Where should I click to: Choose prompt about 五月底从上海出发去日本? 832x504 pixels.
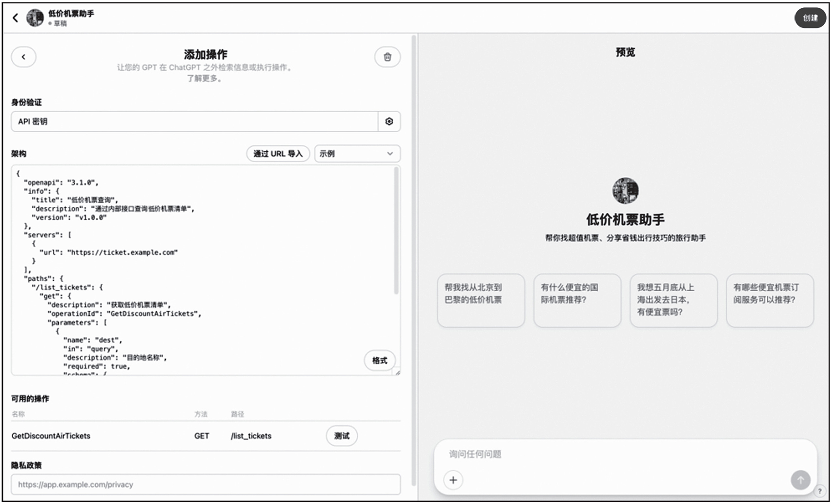[x=674, y=300]
